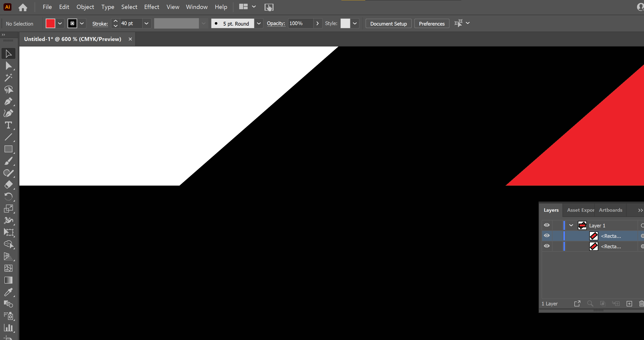The height and width of the screenshot is (340, 644).
Task: Open the stroke weight dropdown
Action: click(x=146, y=23)
